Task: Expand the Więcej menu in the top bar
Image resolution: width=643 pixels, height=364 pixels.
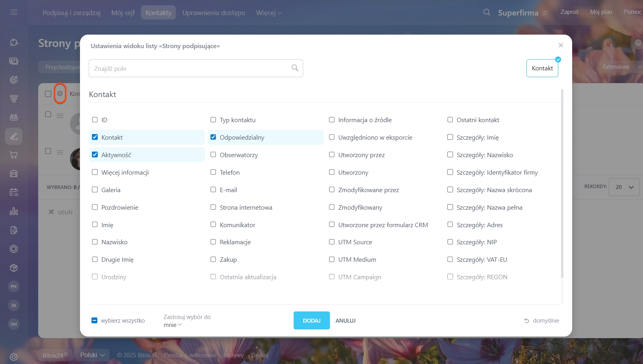Action: 269,13
